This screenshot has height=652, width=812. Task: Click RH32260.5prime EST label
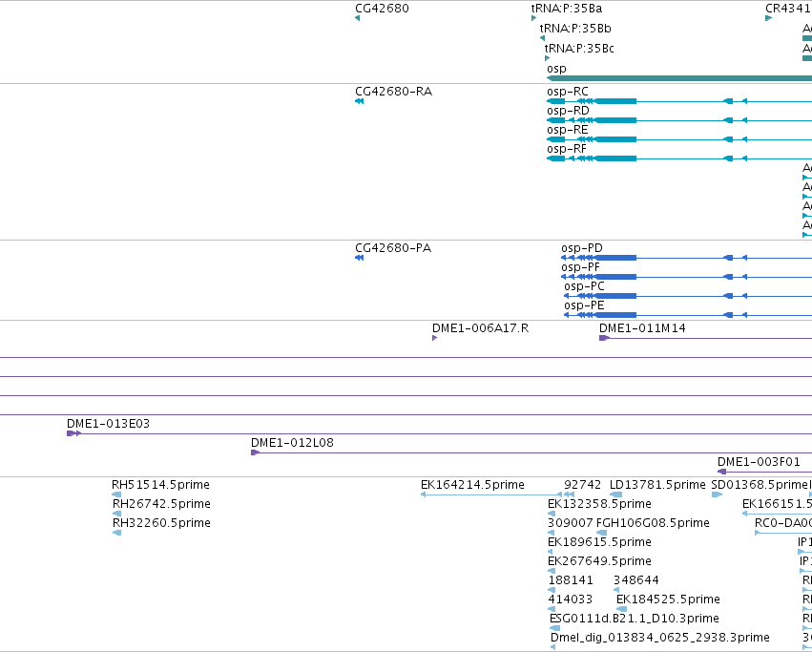[x=161, y=523]
